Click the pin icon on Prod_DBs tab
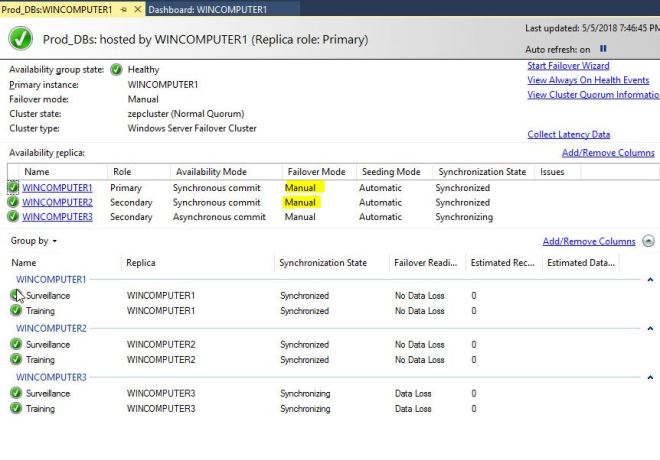This screenshot has height=460, width=660. tap(123, 9)
